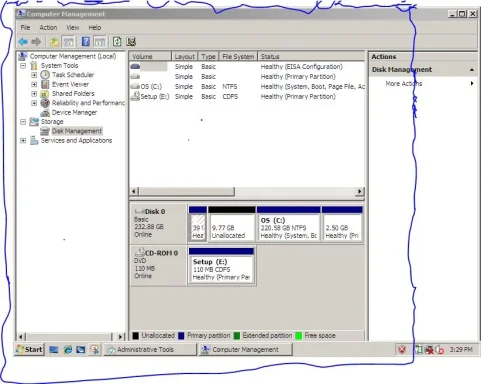The width and height of the screenshot is (481, 384).
Task: Select Device Manager in the tree
Action: [x=74, y=112]
